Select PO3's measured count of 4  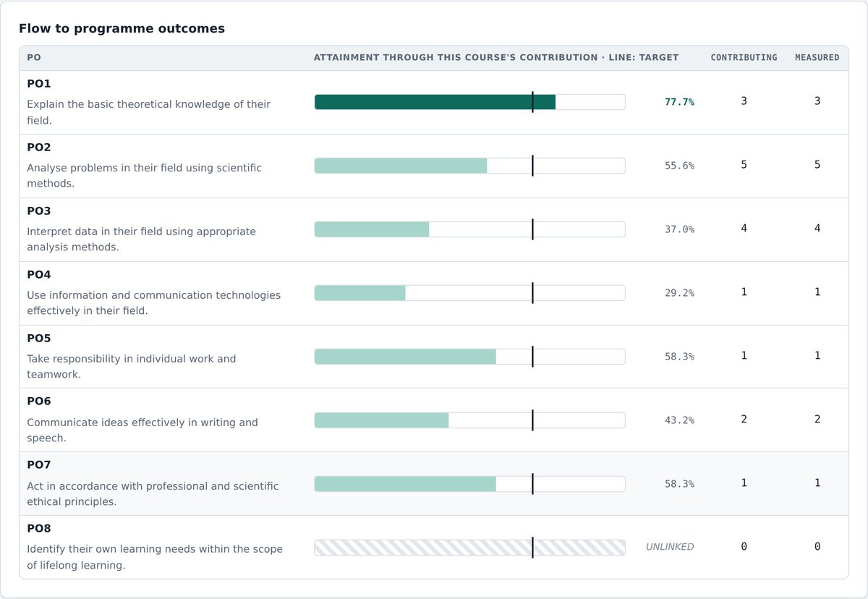point(817,229)
